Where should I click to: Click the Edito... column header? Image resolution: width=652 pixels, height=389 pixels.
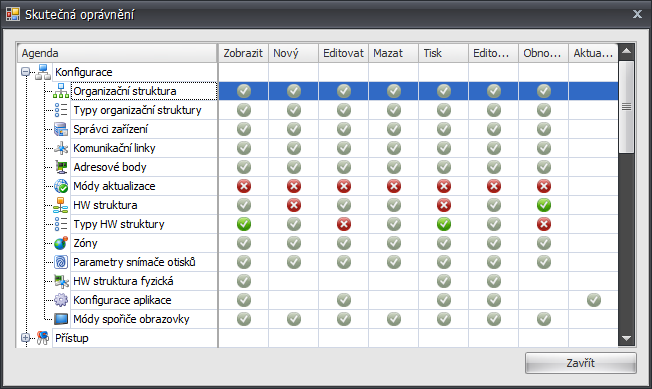(493, 53)
